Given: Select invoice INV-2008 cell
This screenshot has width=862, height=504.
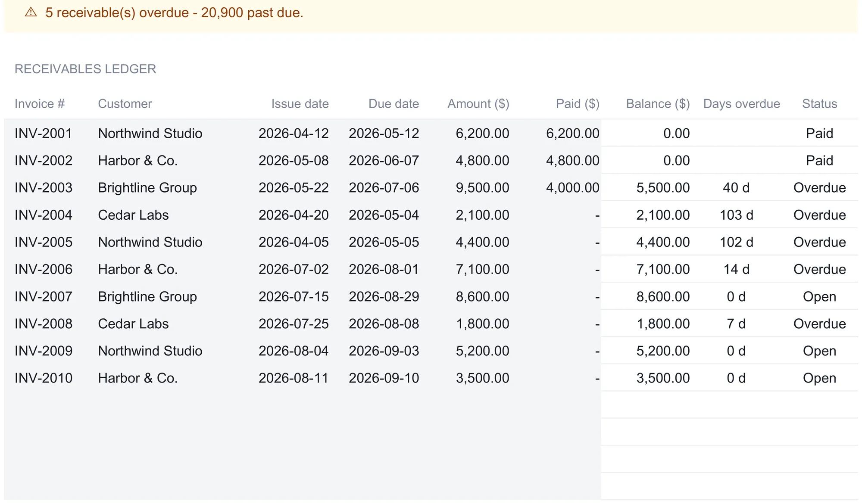Looking at the screenshot, I should point(44,324).
